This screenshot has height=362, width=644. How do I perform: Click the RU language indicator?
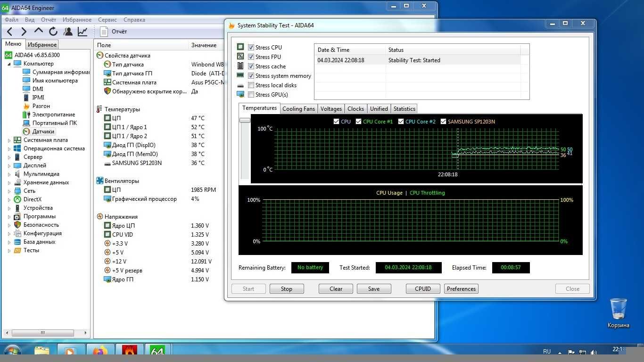click(x=547, y=352)
